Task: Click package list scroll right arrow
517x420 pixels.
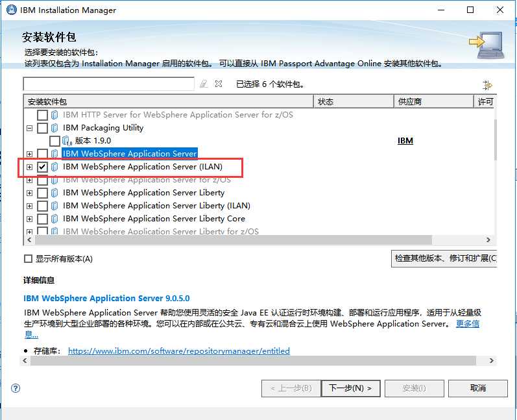Action: click(x=488, y=240)
